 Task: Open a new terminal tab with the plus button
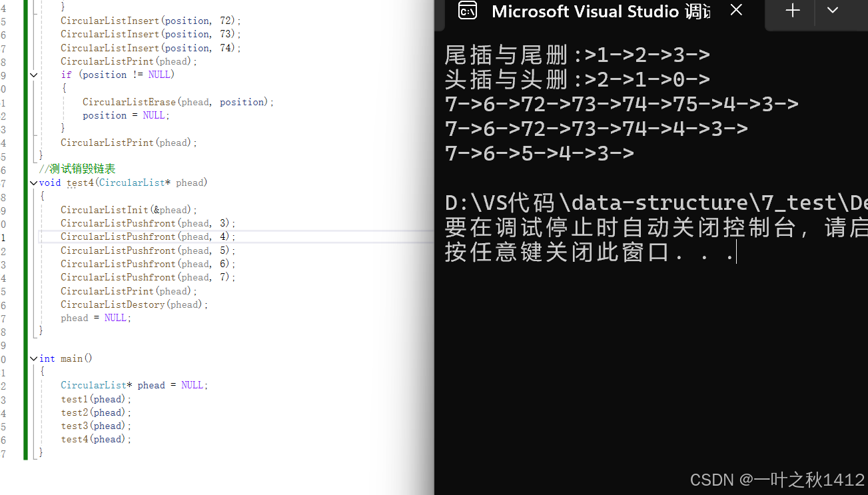click(x=793, y=10)
